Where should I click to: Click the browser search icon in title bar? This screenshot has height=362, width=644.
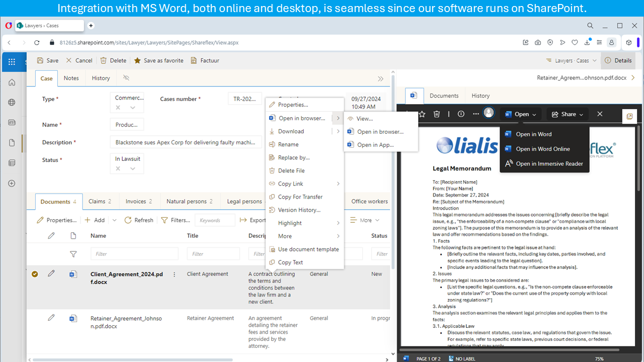pyautogui.click(x=591, y=26)
